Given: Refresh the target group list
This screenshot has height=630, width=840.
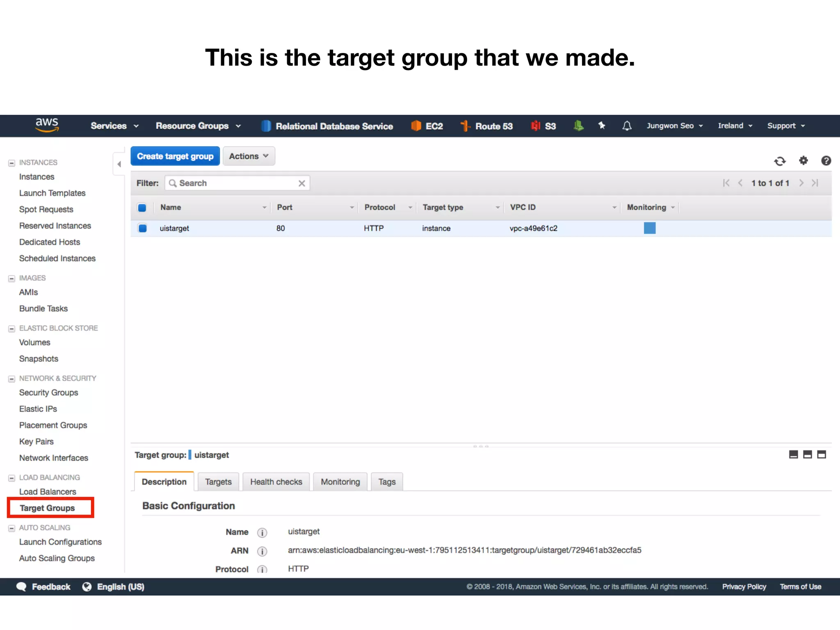Looking at the screenshot, I should [x=780, y=161].
